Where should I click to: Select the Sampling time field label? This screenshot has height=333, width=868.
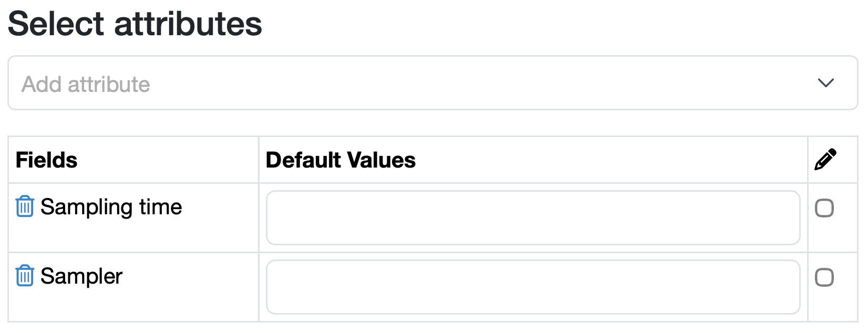point(111,207)
